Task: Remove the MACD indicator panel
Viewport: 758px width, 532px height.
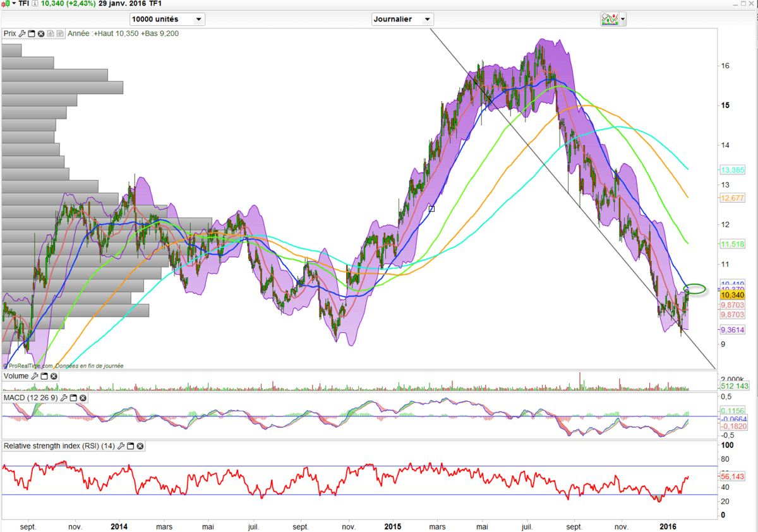Action: pyautogui.click(x=82, y=398)
